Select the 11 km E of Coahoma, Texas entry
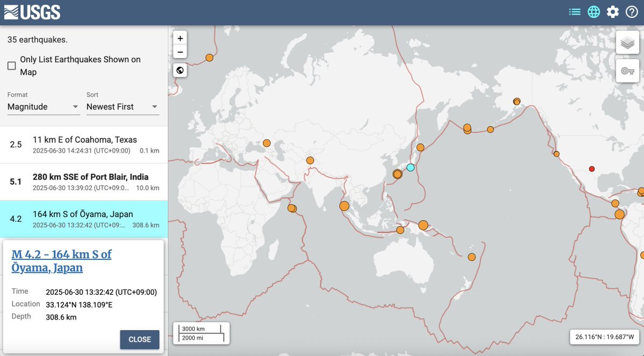The height and width of the screenshot is (356, 644). coord(84,145)
